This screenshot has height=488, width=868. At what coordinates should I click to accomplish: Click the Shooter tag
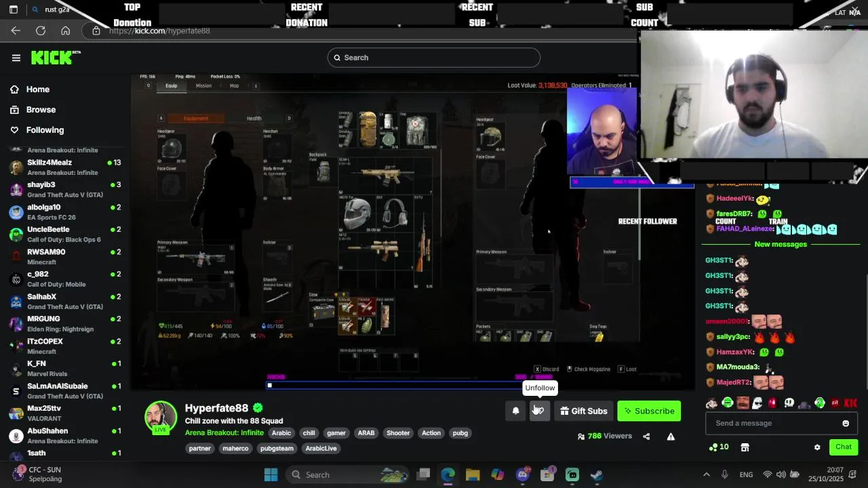tap(398, 433)
